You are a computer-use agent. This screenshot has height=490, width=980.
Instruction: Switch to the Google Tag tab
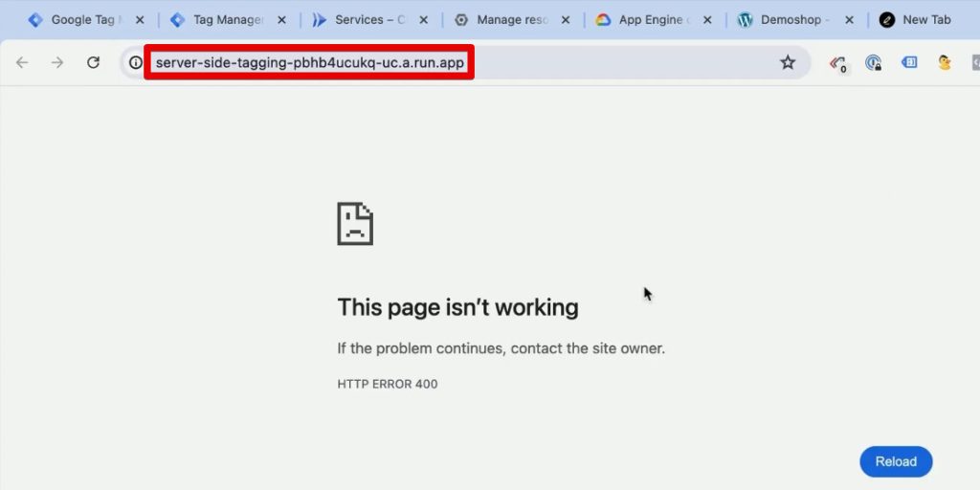click(x=87, y=20)
